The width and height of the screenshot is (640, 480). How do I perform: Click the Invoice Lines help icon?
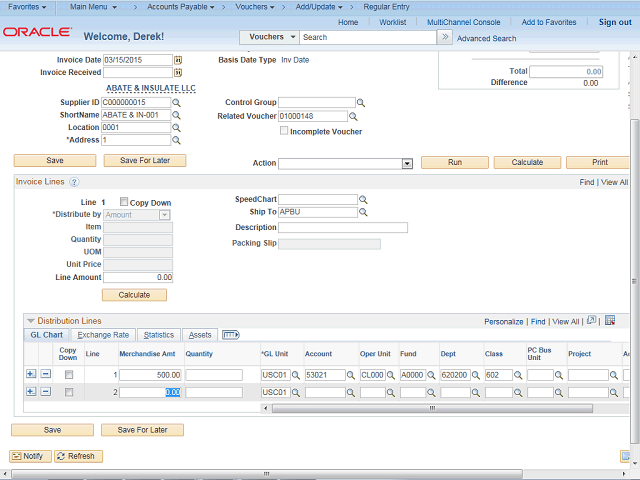(74, 183)
